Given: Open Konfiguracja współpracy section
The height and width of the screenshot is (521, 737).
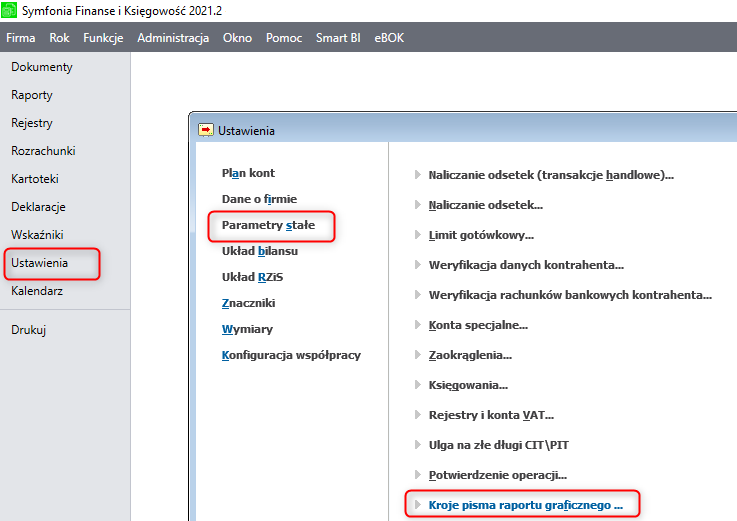Looking at the screenshot, I should click(291, 355).
